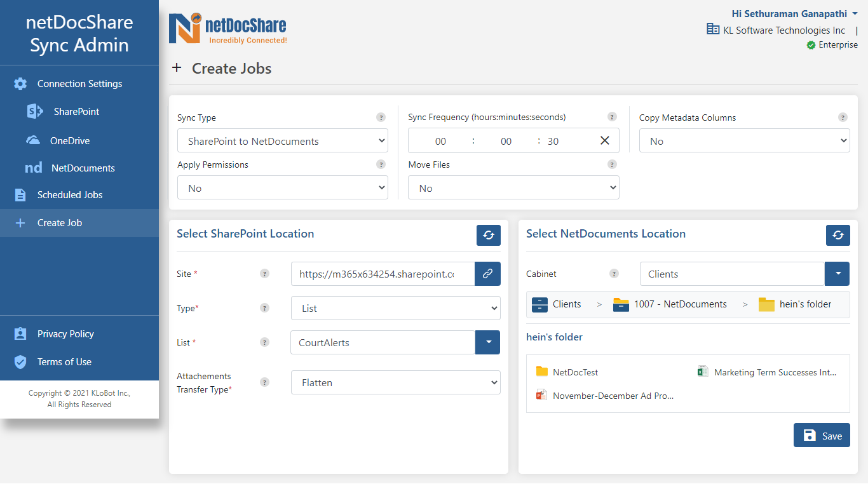Click the Enterprise plan label
The image size is (868, 484).
pos(838,45)
